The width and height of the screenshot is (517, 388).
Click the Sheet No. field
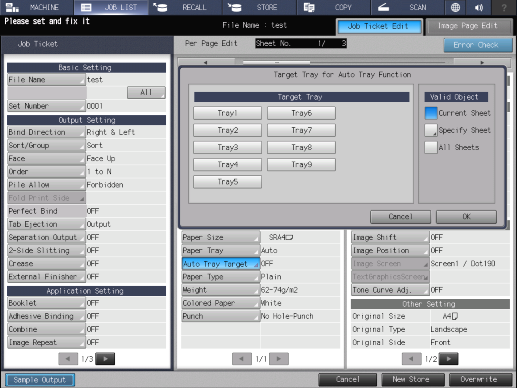click(x=301, y=43)
